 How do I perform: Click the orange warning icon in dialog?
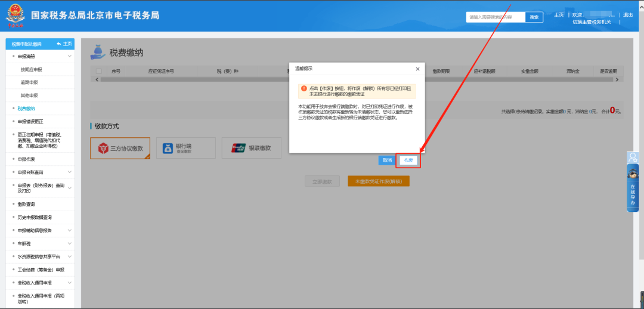tap(304, 88)
